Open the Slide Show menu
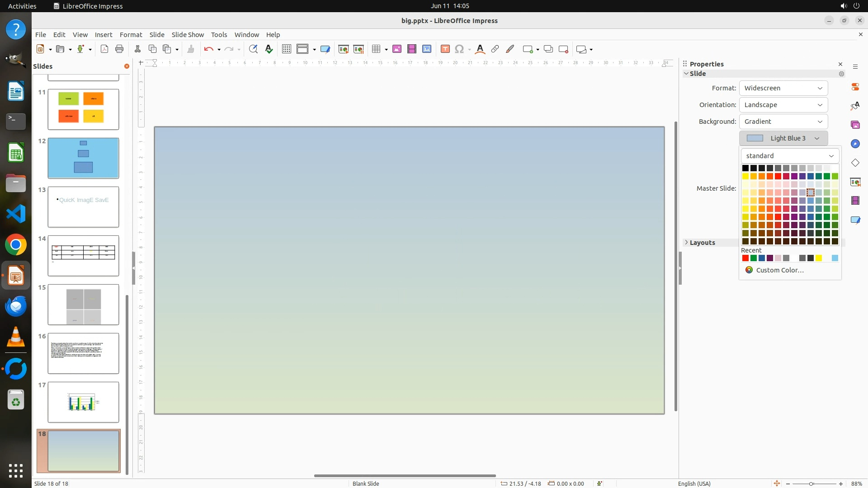The image size is (868, 488). (188, 35)
